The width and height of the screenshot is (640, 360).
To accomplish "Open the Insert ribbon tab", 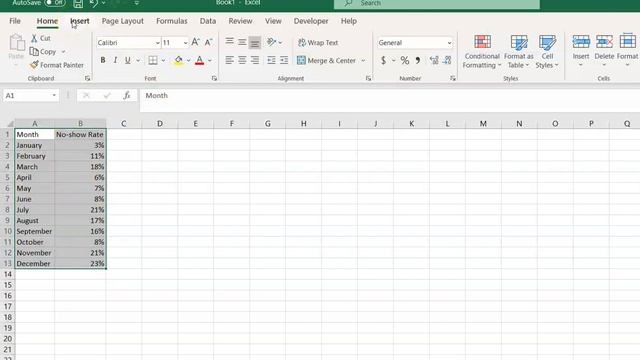I will (80, 21).
